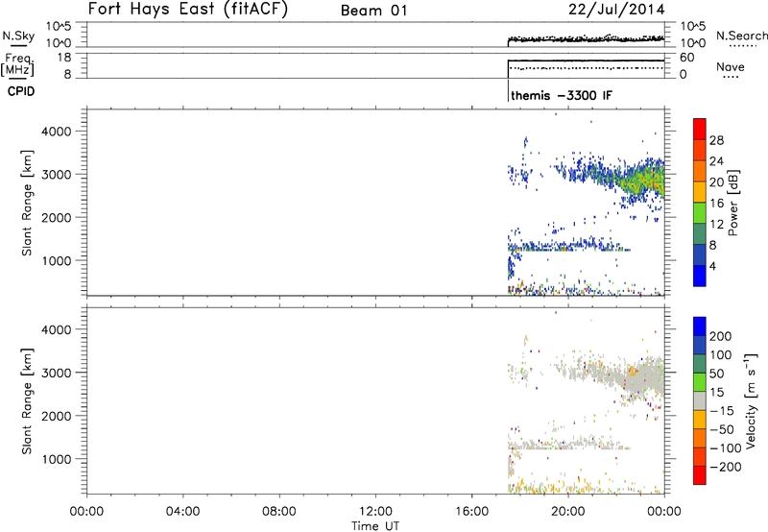Click the '18' frequency axis value
This screenshot has height=532, width=768.
pyautogui.click(x=64, y=58)
